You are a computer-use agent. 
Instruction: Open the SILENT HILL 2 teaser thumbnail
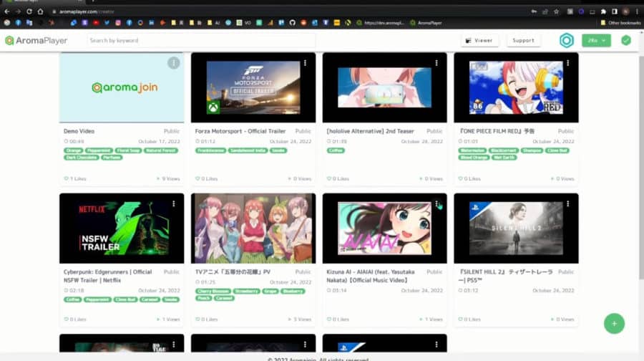(516, 228)
